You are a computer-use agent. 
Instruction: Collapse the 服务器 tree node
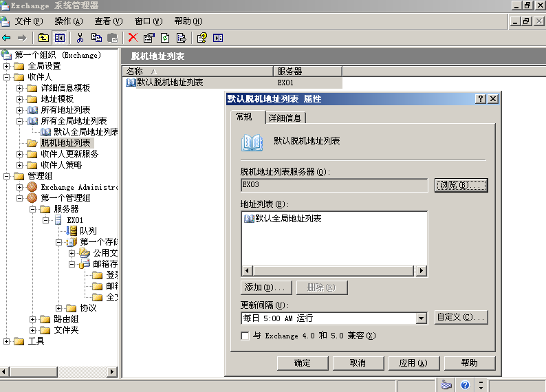tap(32, 209)
